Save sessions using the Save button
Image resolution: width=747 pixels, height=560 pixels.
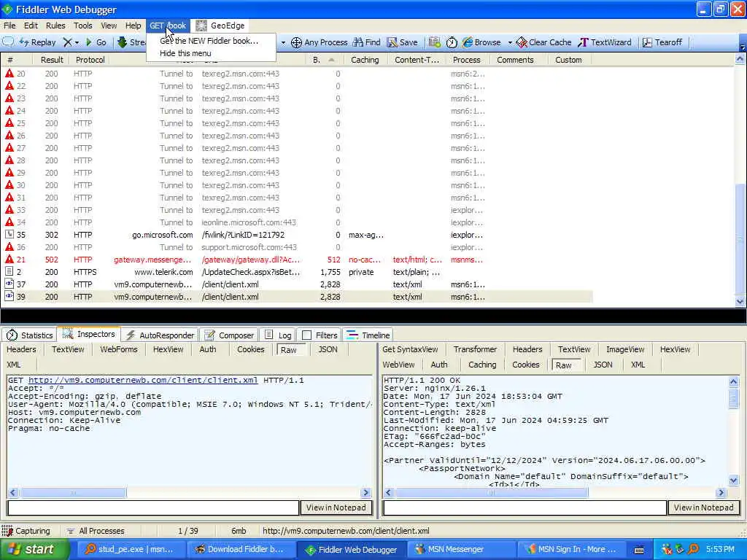402,42
